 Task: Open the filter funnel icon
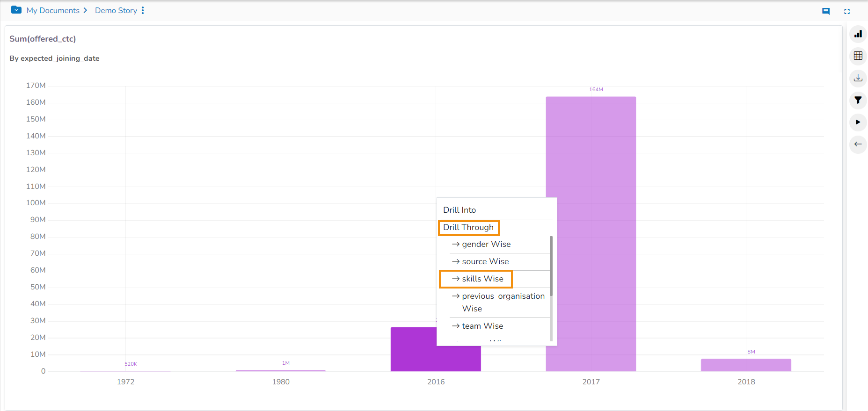point(858,100)
